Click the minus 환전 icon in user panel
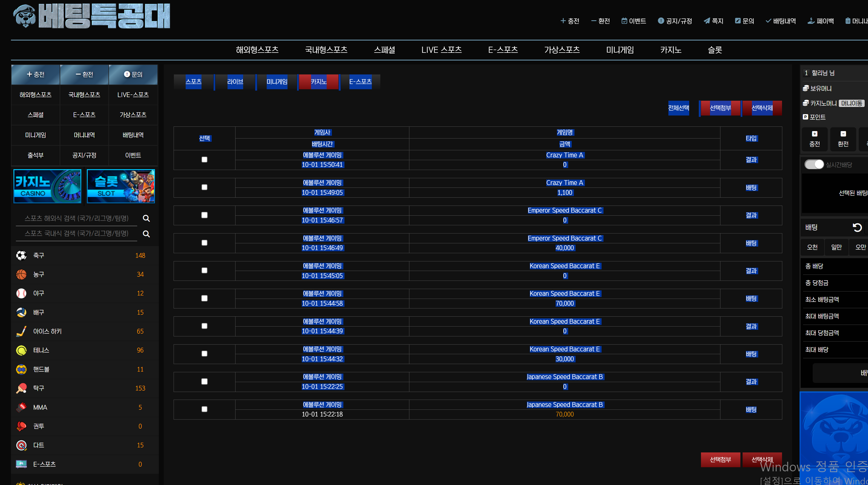Image resolution: width=868 pixels, height=485 pixels. (843, 134)
